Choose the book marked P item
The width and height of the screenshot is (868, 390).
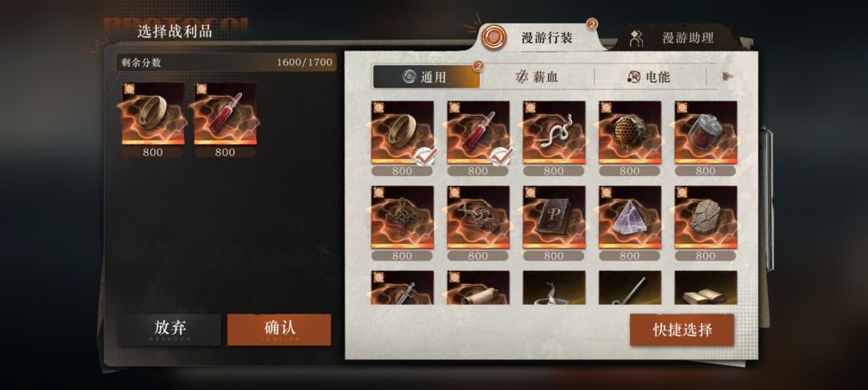(554, 217)
